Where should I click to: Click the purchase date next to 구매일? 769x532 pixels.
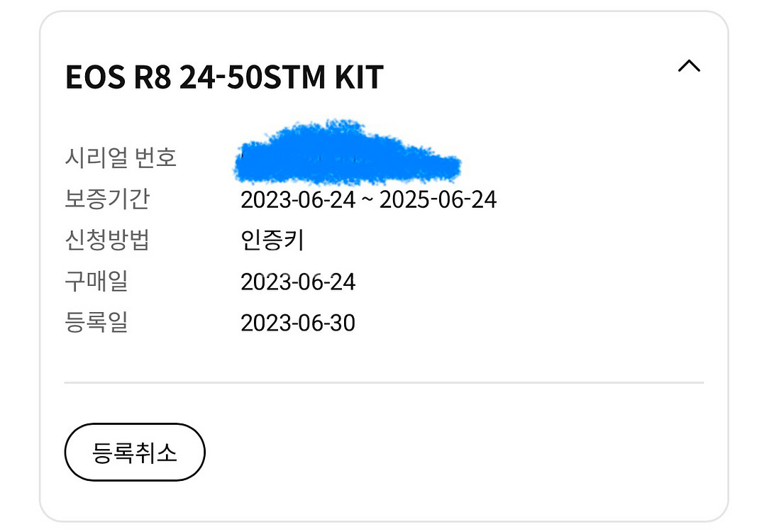(298, 282)
